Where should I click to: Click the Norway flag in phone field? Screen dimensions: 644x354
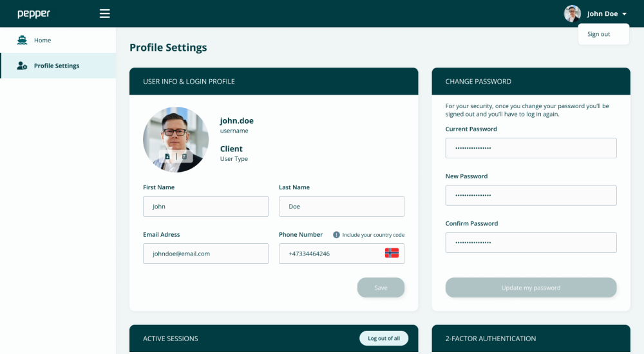pyautogui.click(x=392, y=253)
